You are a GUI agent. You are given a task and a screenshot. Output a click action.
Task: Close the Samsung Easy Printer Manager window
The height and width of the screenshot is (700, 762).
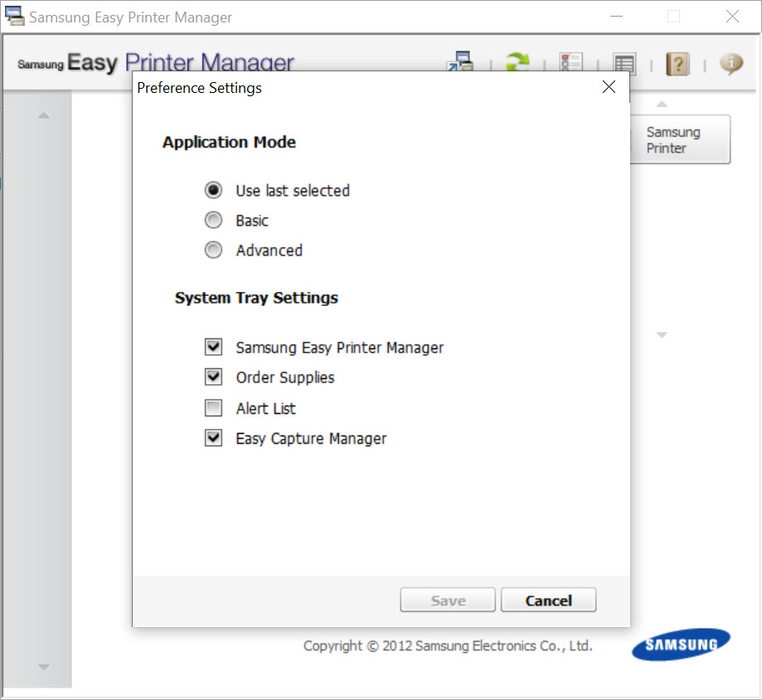coord(732,17)
